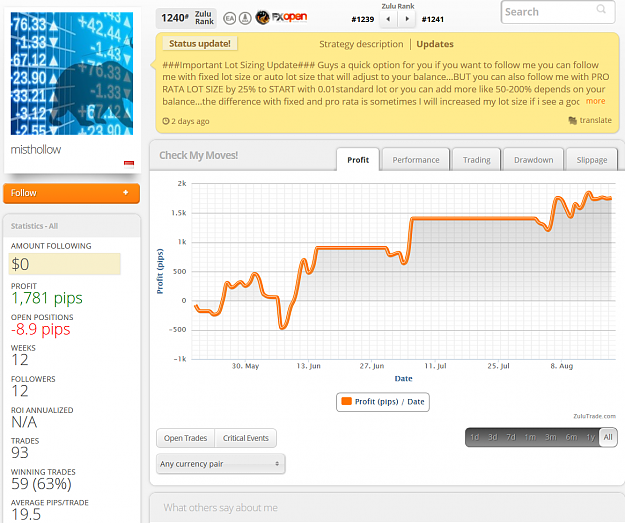Expand the status update with more link
This screenshot has height=523, width=625.
(596, 101)
